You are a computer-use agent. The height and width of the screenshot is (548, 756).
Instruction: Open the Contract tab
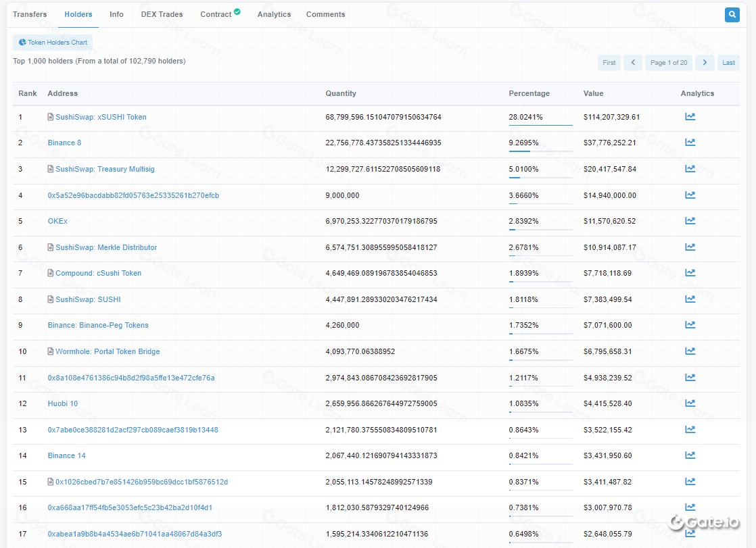click(220, 14)
